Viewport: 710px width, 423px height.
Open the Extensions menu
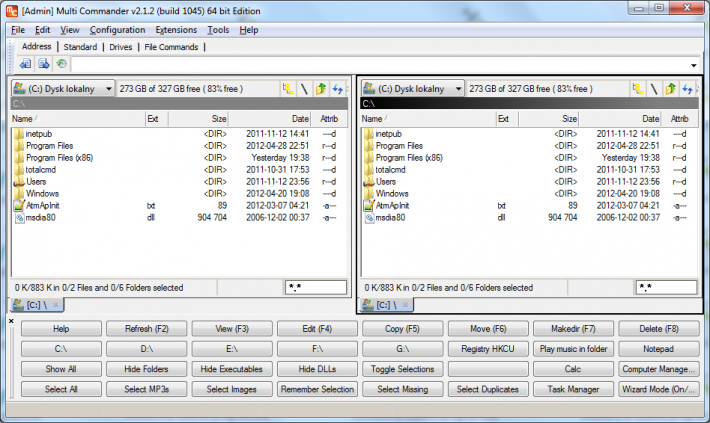coord(176,30)
